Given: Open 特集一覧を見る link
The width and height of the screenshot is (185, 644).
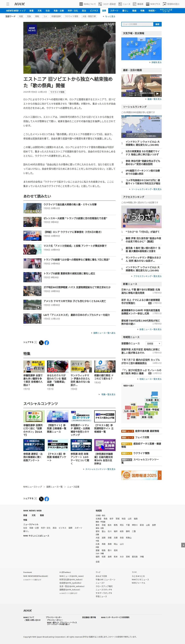Looking at the screenshot, I should (107, 394).
